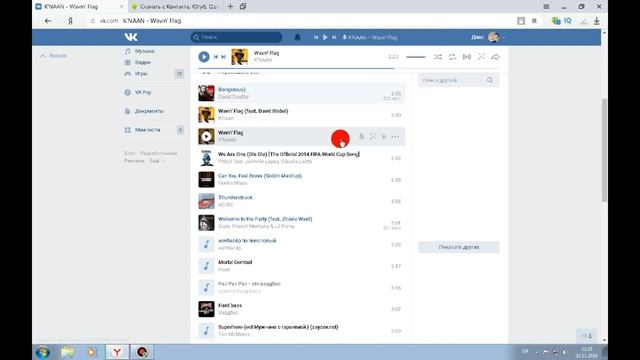Play Wavin' Flag (feat. David Bisbal)

206,115
